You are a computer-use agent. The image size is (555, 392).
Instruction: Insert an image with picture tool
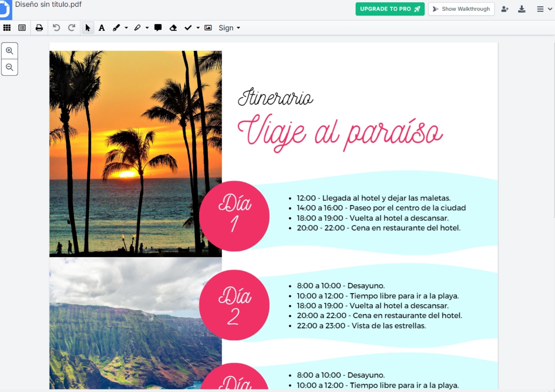click(x=208, y=28)
